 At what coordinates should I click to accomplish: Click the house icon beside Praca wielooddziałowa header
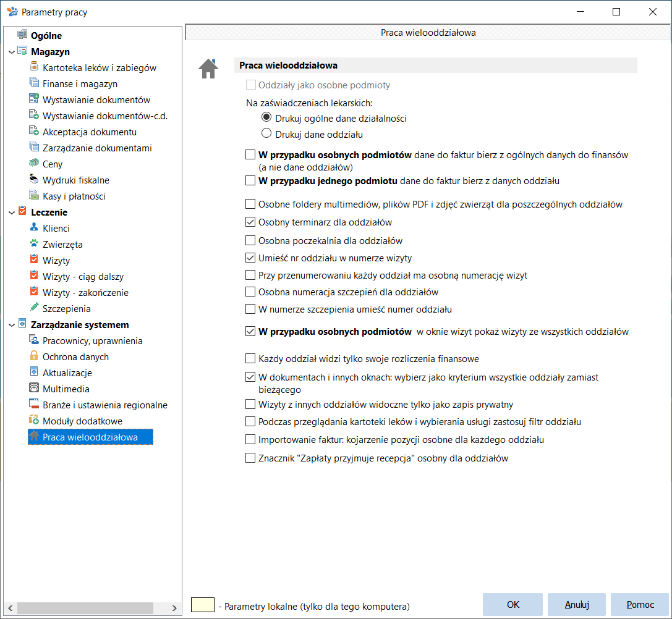pyautogui.click(x=208, y=69)
